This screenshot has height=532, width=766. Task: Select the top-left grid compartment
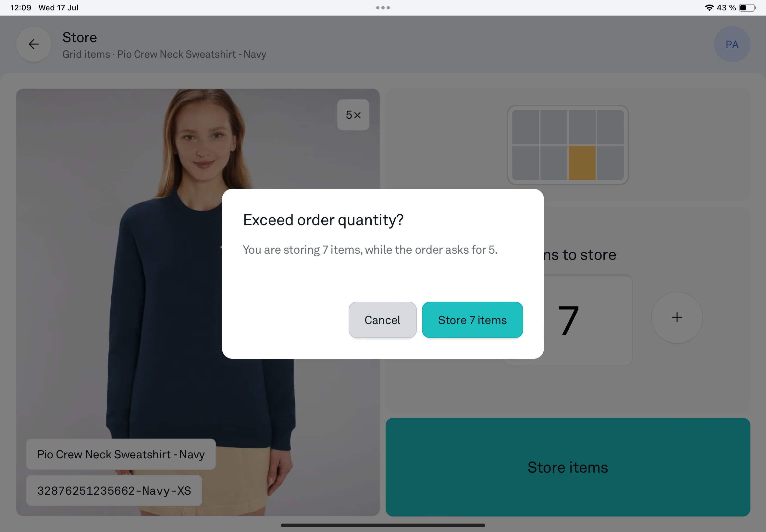pyautogui.click(x=525, y=127)
